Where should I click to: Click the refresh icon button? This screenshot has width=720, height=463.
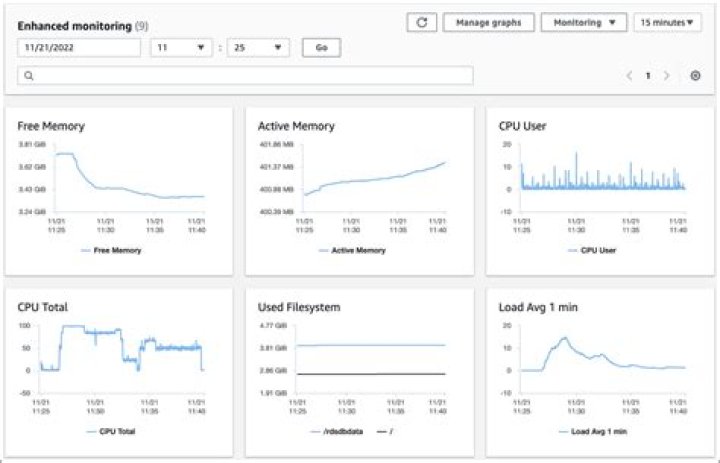[421, 22]
